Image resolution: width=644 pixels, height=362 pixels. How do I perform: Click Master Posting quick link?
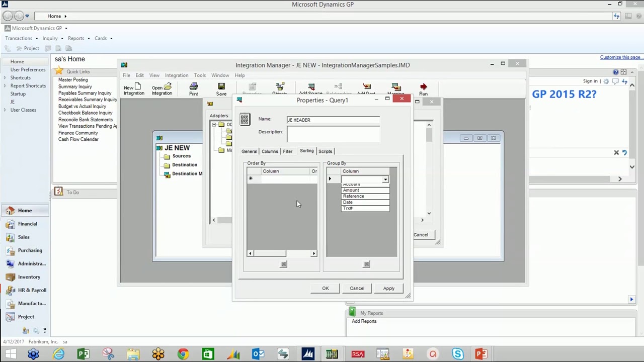point(73,80)
